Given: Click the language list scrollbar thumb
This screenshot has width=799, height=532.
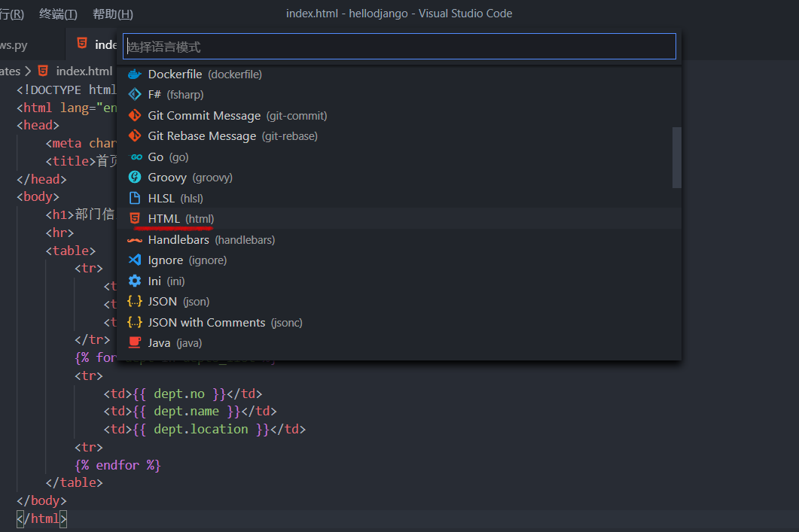Looking at the screenshot, I should (677, 157).
